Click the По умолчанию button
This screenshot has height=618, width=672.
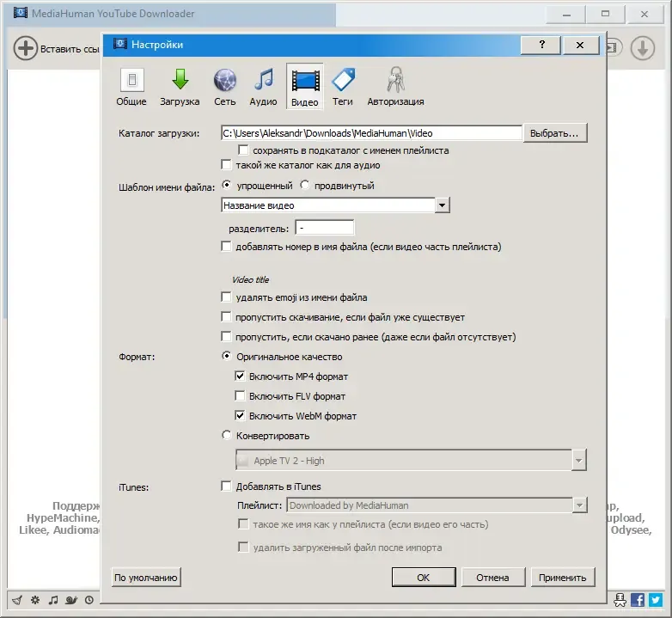pos(146,578)
